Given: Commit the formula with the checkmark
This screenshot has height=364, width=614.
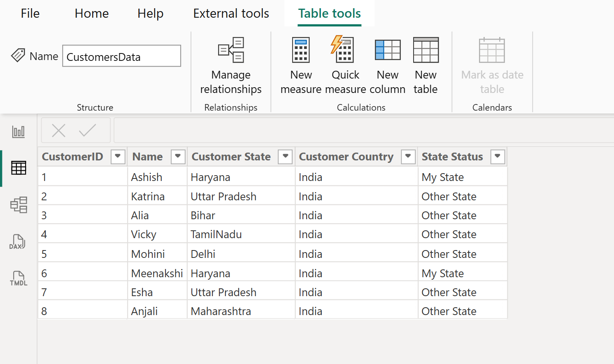Looking at the screenshot, I should point(87,130).
